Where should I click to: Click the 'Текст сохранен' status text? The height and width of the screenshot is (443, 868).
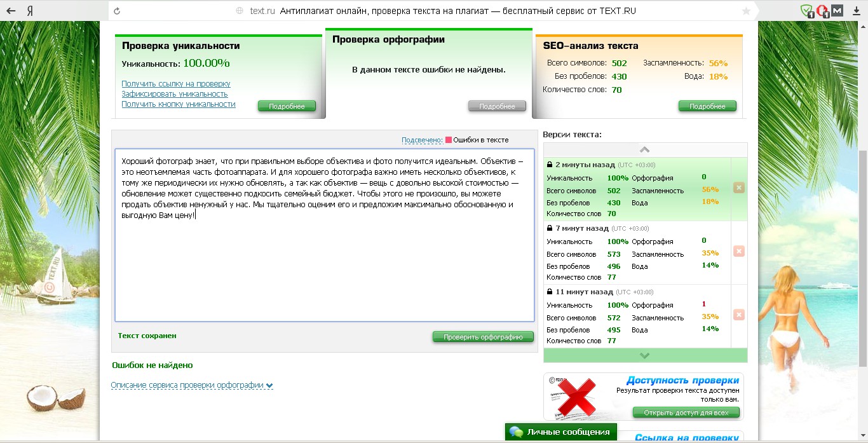(x=147, y=336)
